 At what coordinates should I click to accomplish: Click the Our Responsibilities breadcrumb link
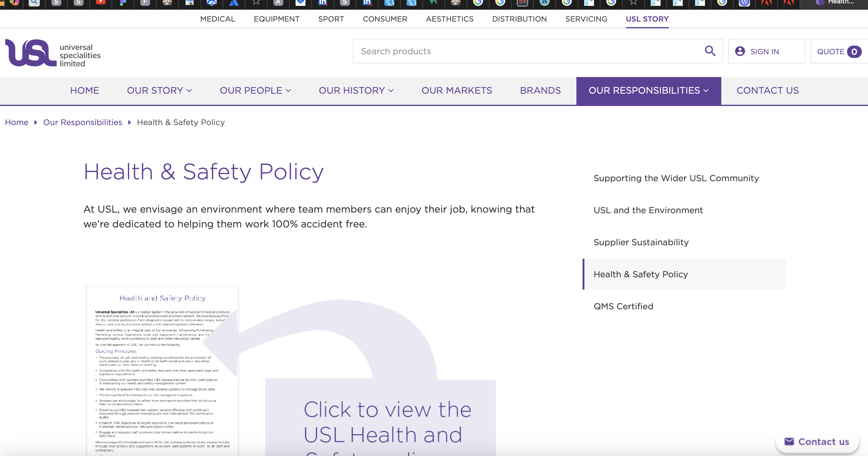click(x=83, y=122)
